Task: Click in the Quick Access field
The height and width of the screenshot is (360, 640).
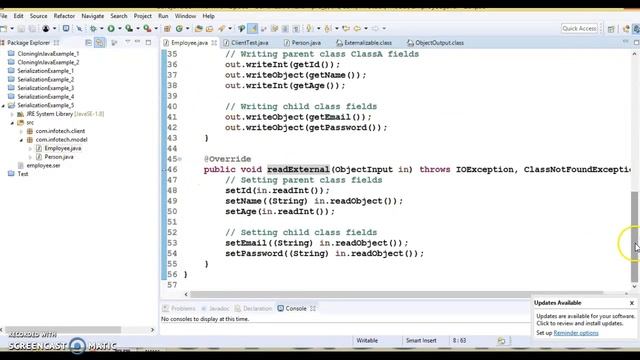Action: coord(579,29)
